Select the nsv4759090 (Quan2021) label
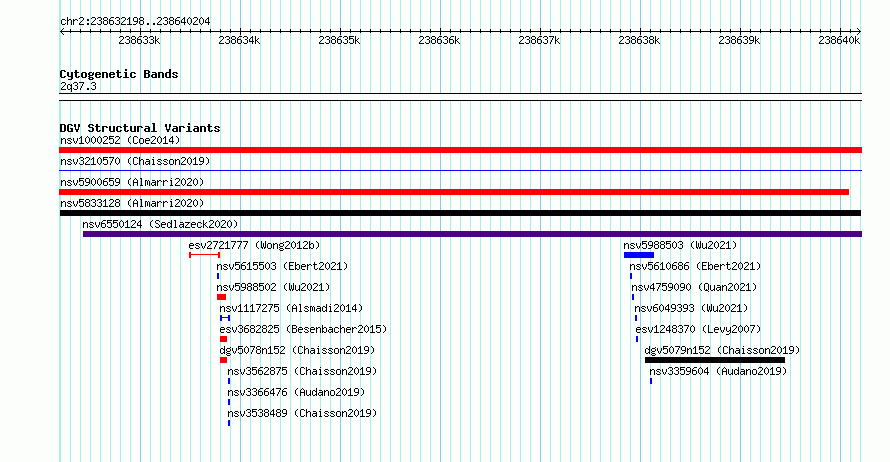Viewport: 890px width, 462px height. 694,287
